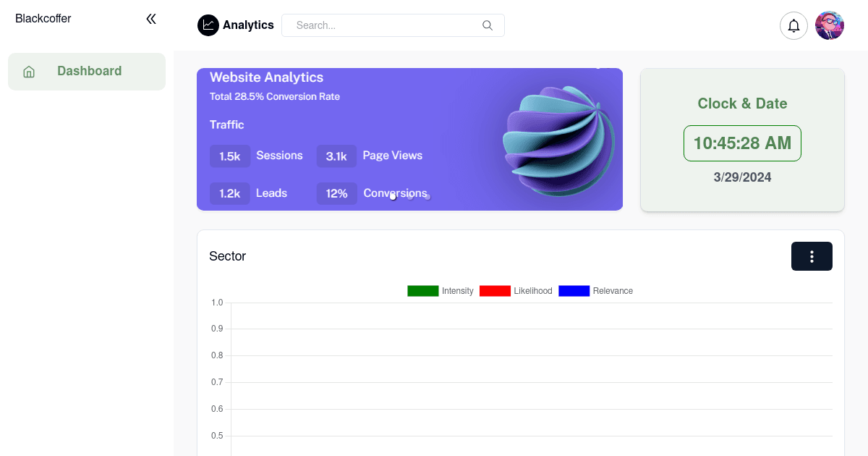The width and height of the screenshot is (868, 456).
Task: Click the Dashboard home icon
Action: (29, 72)
